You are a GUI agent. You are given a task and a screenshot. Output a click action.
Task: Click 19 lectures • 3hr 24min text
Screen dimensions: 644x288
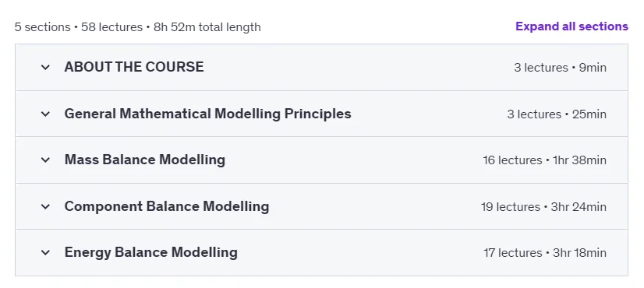[x=543, y=207]
